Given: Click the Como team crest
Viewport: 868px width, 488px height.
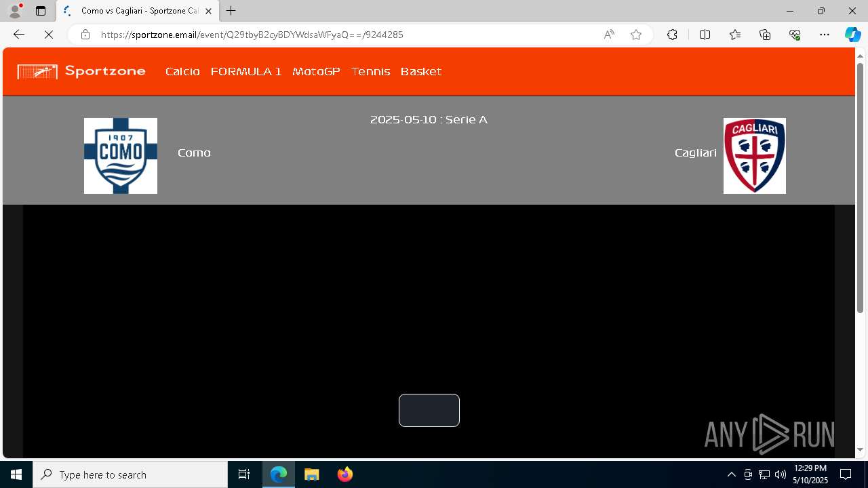Looking at the screenshot, I should pyautogui.click(x=121, y=156).
